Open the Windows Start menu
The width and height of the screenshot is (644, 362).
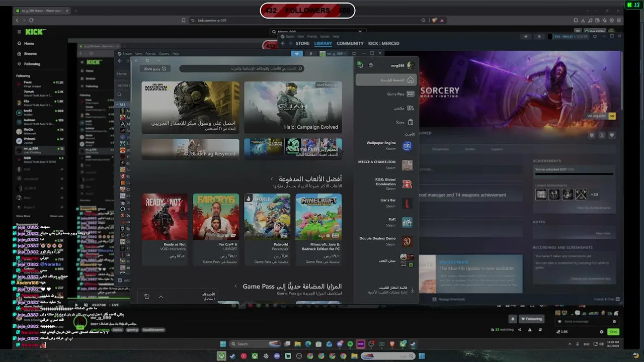(x=223, y=344)
